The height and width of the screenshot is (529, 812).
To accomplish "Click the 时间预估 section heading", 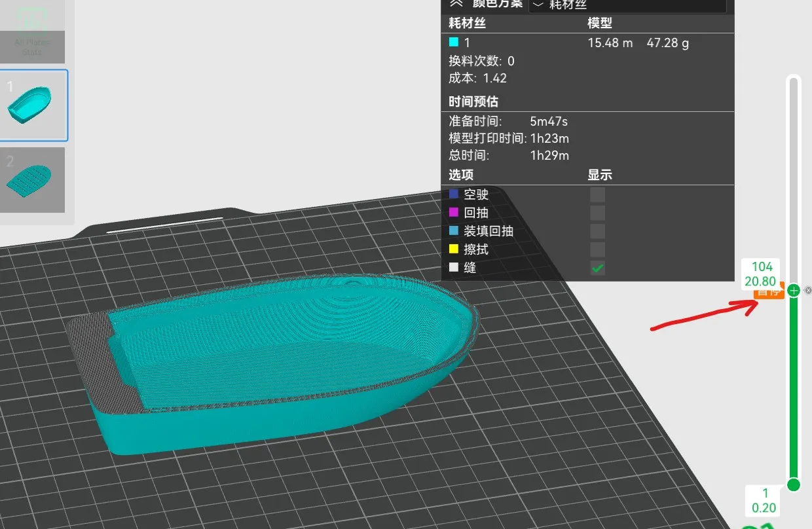I will click(473, 101).
